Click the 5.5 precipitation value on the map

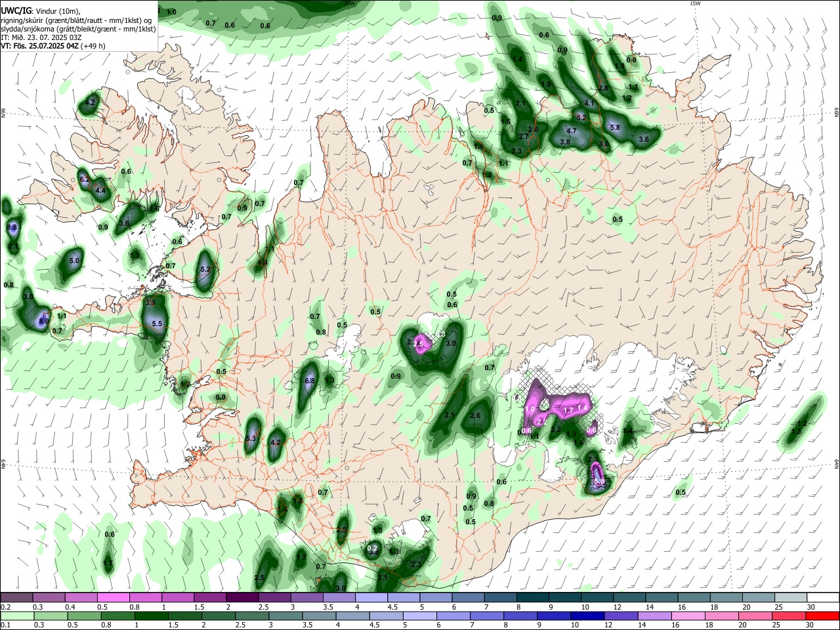point(157,324)
